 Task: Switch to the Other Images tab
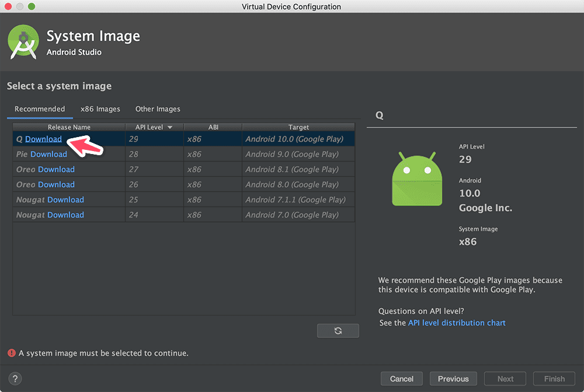point(158,109)
